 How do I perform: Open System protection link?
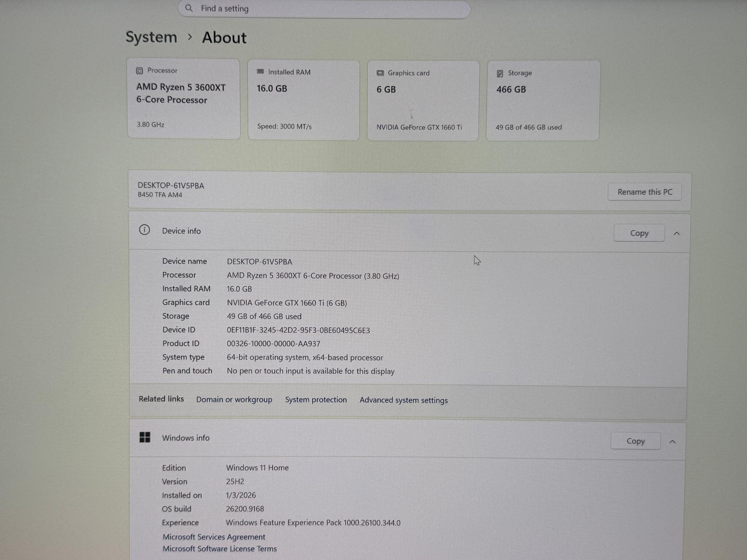click(316, 400)
